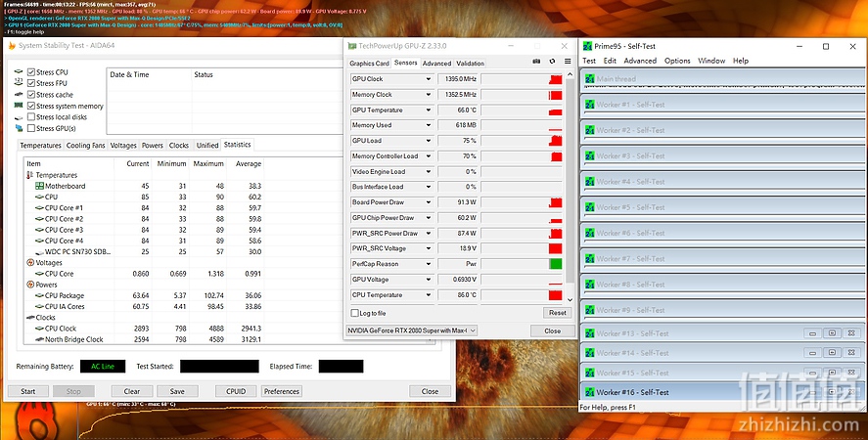Image resolution: width=868 pixels, height=440 pixels.
Task: Click the Reset button in GPU-Z
Action: click(558, 313)
